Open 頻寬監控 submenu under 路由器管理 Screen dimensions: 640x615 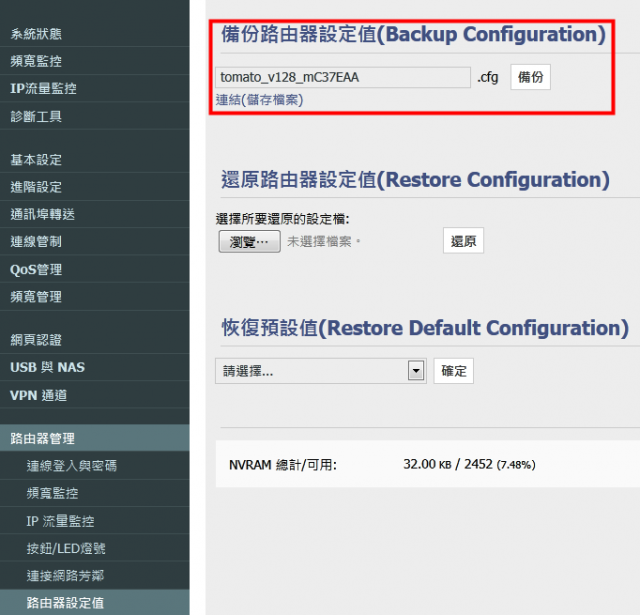point(94,493)
